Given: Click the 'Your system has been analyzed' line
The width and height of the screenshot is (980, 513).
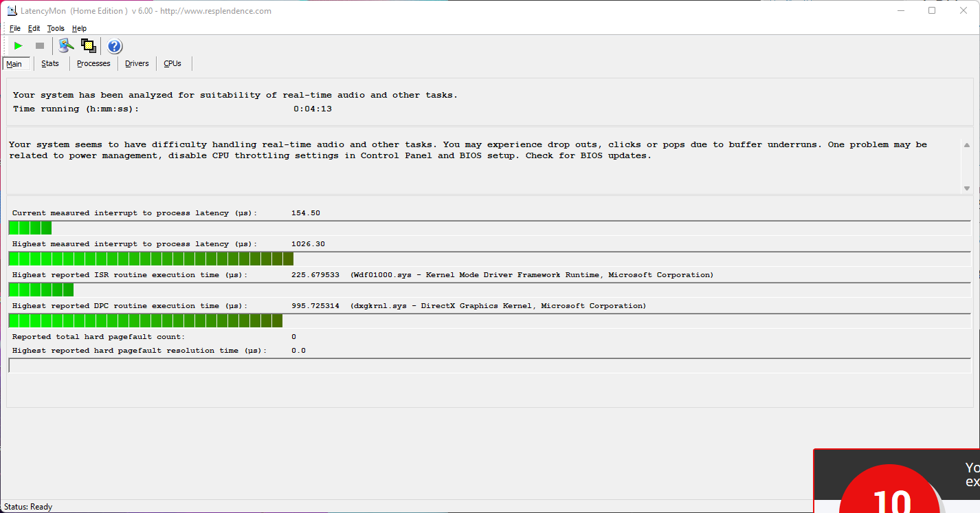Looking at the screenshot, I should (235, 95).
